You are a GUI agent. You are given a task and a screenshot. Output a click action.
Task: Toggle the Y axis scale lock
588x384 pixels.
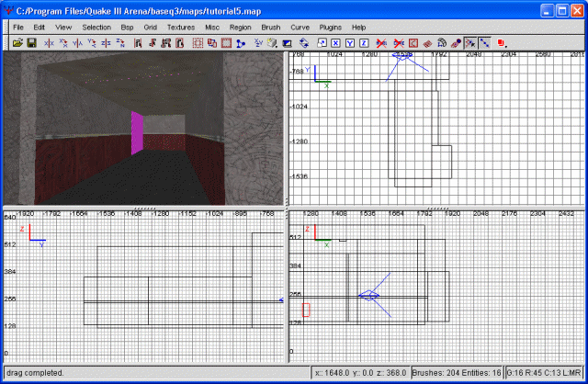[x=350, y=43]
